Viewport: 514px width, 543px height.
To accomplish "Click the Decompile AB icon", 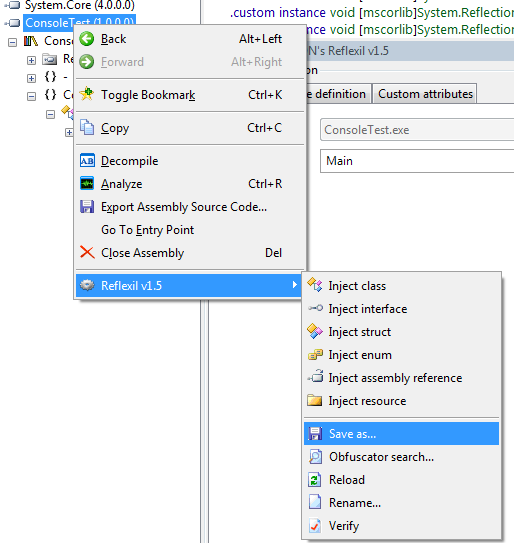I will [x=87, y=161].
